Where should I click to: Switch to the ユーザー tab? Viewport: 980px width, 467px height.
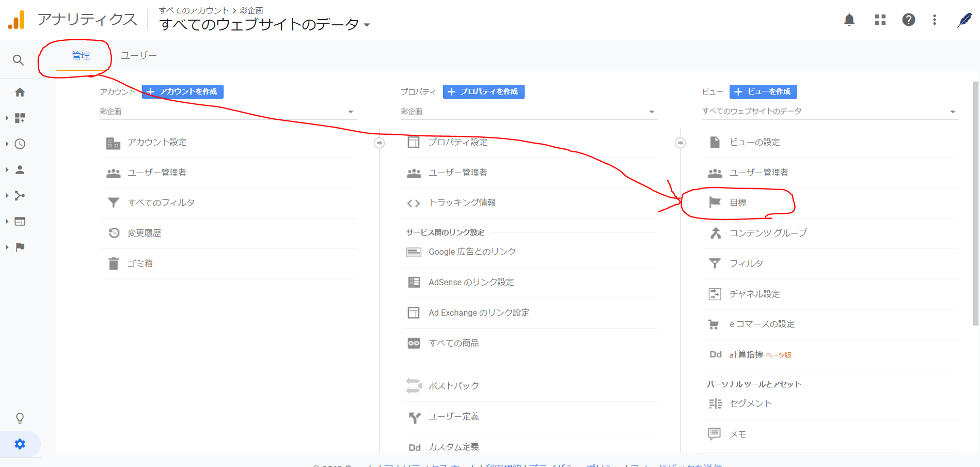click(138, 56)
